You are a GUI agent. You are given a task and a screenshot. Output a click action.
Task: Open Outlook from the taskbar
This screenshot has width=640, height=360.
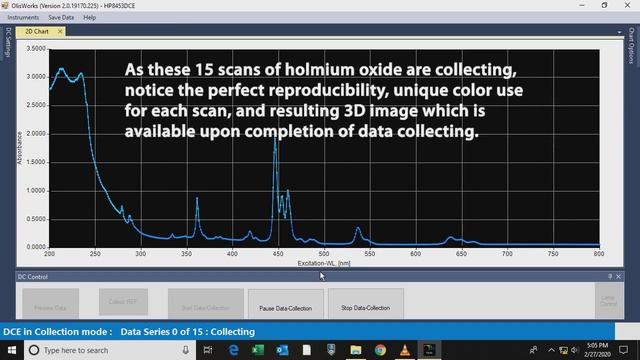[x=282, y=350]
